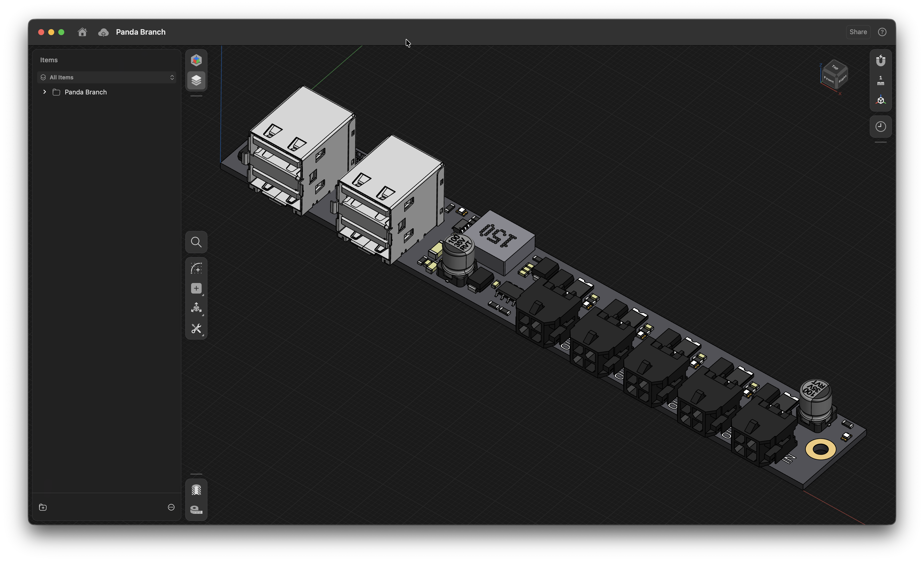Viewport: 924px width, 562px height.
Task: Click the Top face of view cube
Action: pos(835,68)
